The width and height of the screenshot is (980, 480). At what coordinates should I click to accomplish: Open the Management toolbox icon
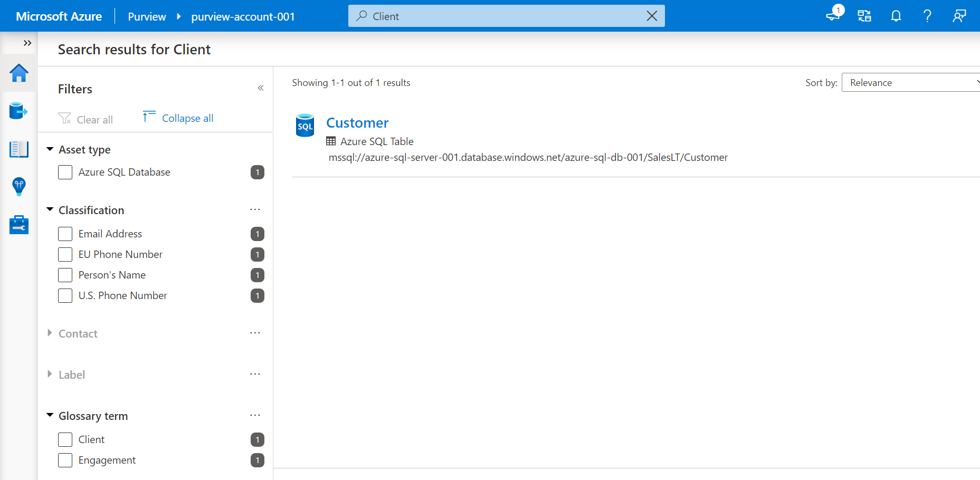click(19, 225)
